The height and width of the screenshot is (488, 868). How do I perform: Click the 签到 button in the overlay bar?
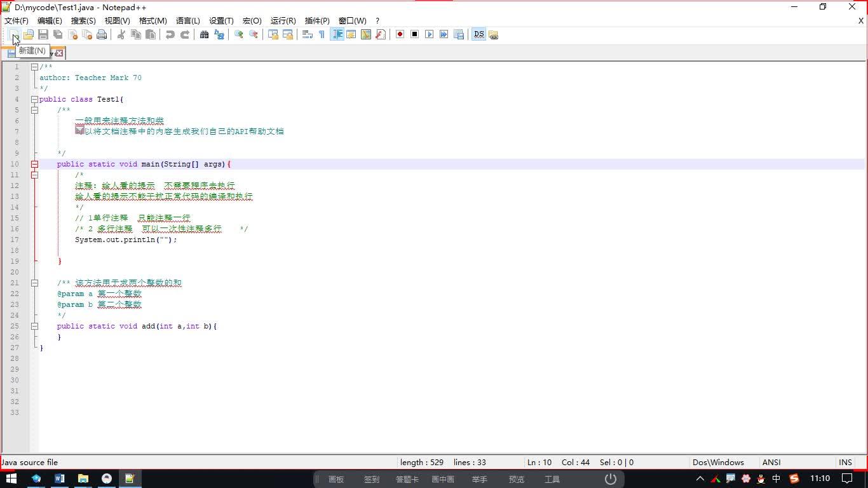point(372,479)
